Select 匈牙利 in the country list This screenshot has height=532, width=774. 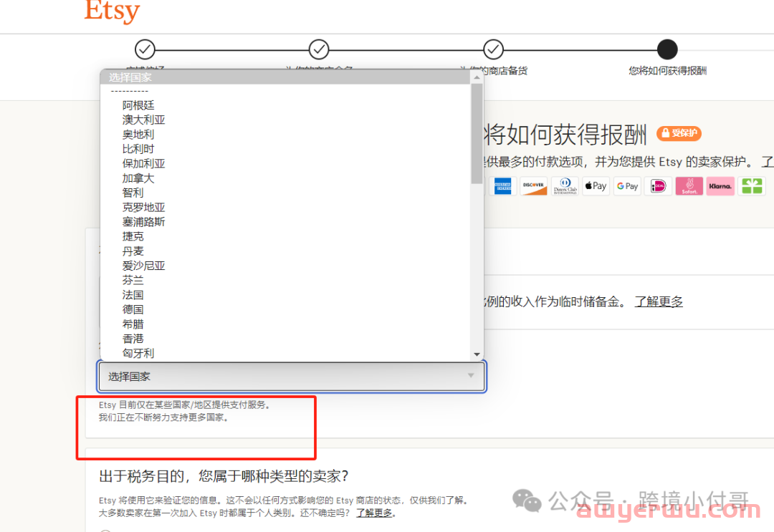point(285,354)
